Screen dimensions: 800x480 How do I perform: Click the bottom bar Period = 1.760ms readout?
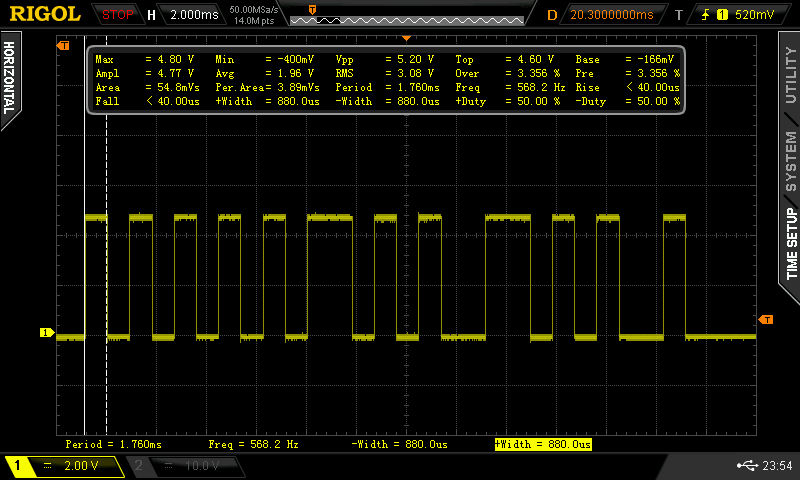pos(113,444)
